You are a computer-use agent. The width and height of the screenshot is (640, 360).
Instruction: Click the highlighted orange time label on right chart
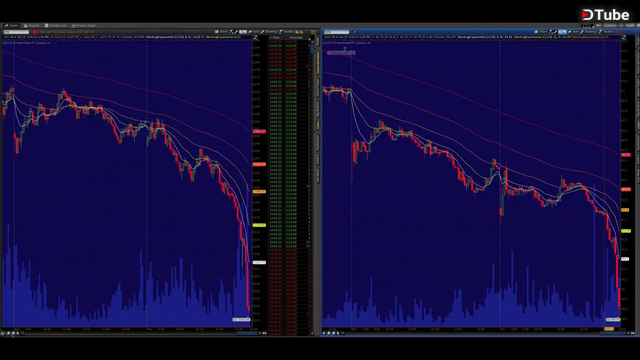click(609, 329)
